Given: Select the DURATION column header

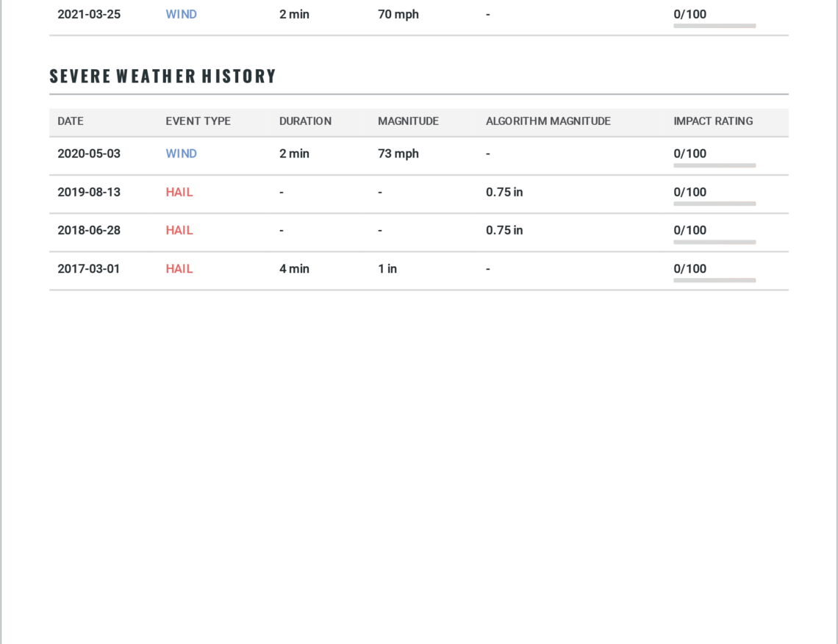Looking at the screenshot, I should click(305, 121).
